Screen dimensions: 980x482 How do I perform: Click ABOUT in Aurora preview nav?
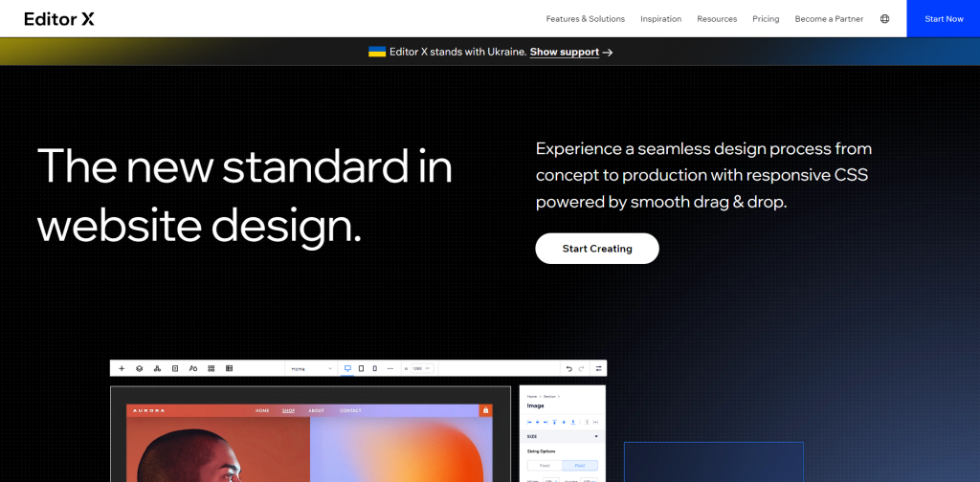(x=316, y=410)
